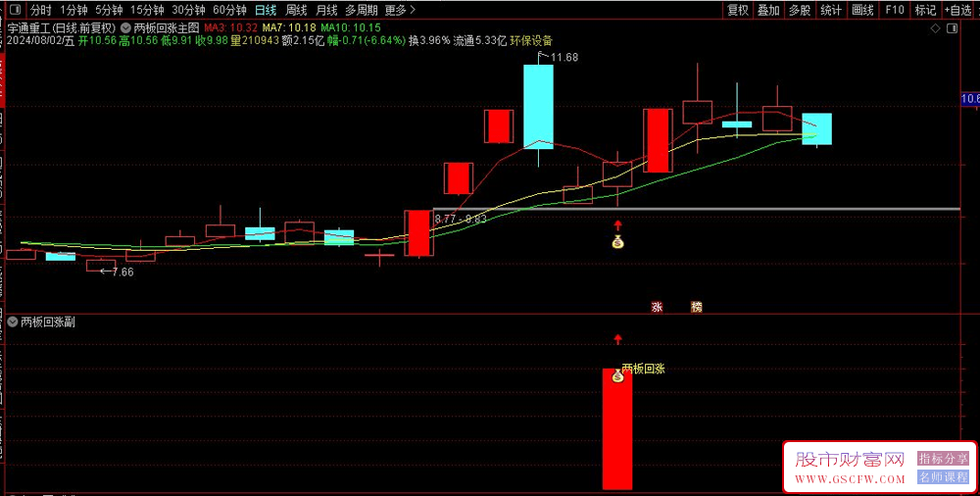
Task: Open the 统计 statistics tool
Action: [x=831, y=10]
